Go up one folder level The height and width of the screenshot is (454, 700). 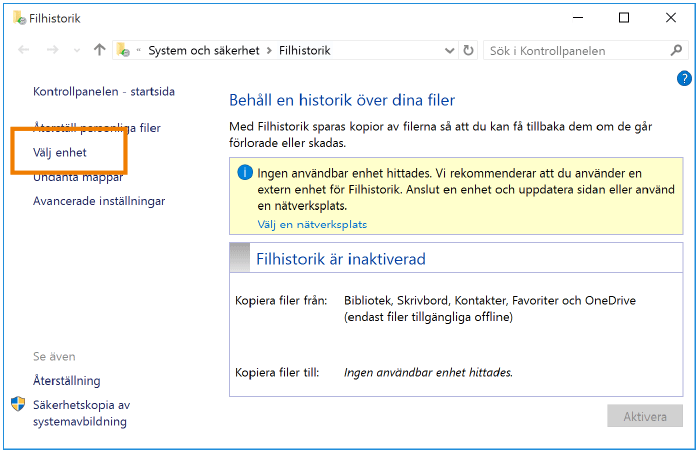coord(99,50)
